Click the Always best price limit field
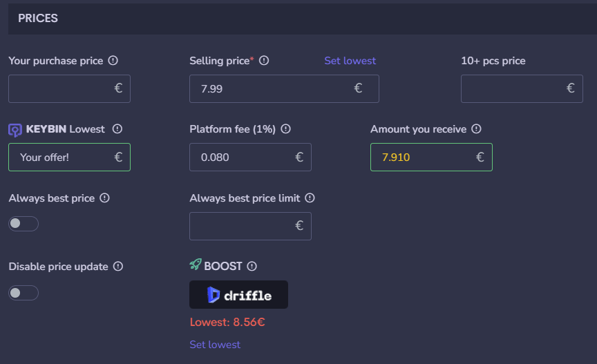Screen dimensions: 597x364 [x=251, y=226]
